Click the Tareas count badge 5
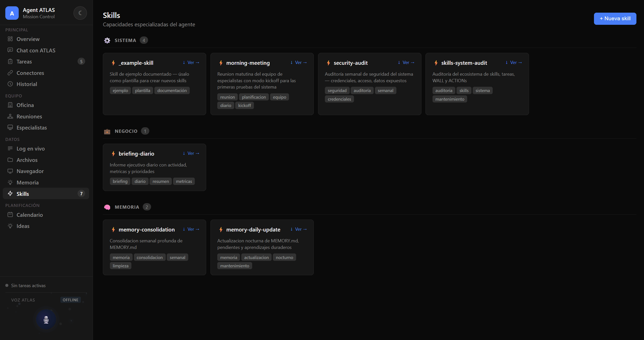 81,61
